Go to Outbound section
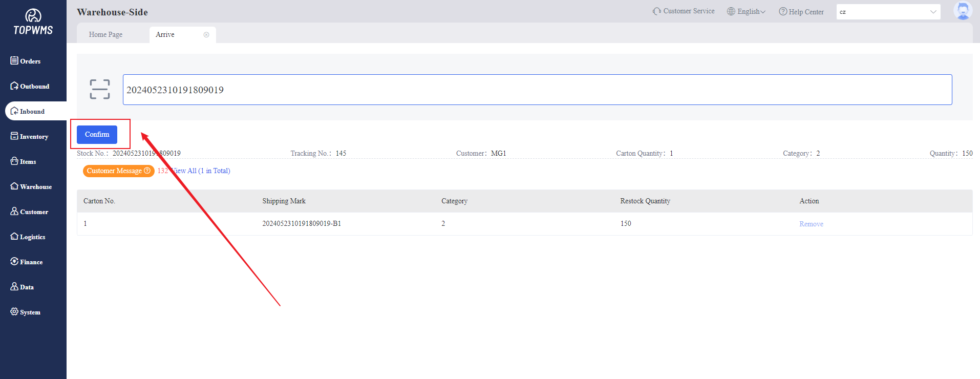980x379 pixels. click(30, 86)
